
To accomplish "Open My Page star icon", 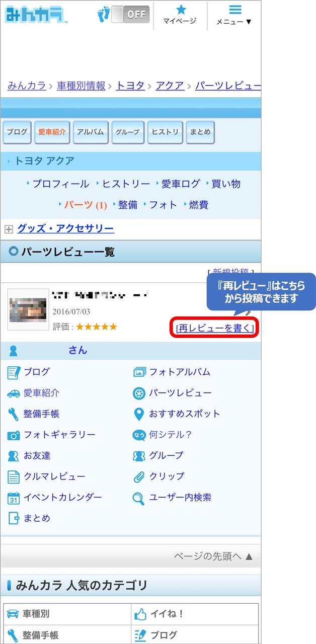I will coord(181,10).
